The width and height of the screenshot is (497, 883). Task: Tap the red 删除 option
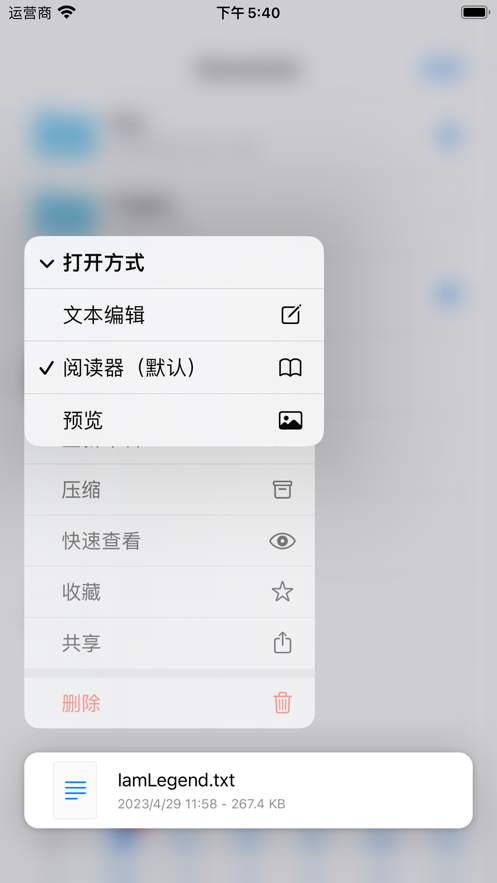click(169, 703)
